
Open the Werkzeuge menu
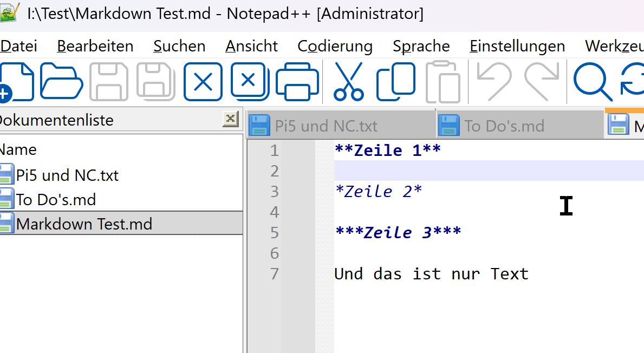tap(614, 46)
